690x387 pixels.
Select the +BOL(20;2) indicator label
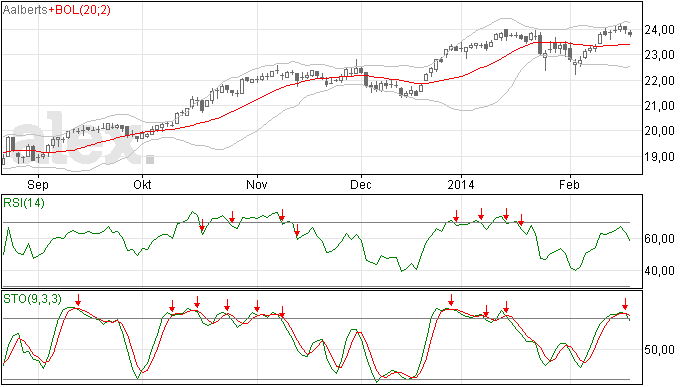(x=80, y=10)
